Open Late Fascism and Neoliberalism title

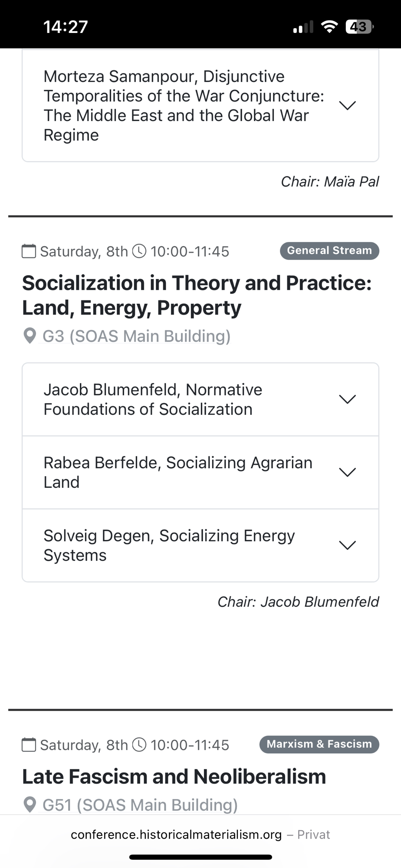pyautogui.click(x=174, y=777)
